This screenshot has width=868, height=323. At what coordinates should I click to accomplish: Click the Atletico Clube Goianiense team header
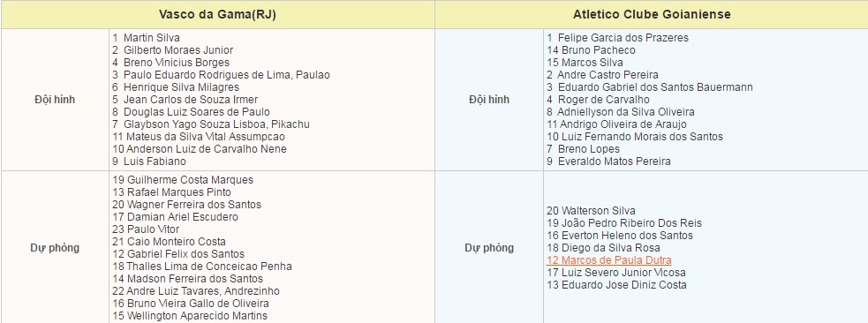pyautogui.click(x=652, y=14)
